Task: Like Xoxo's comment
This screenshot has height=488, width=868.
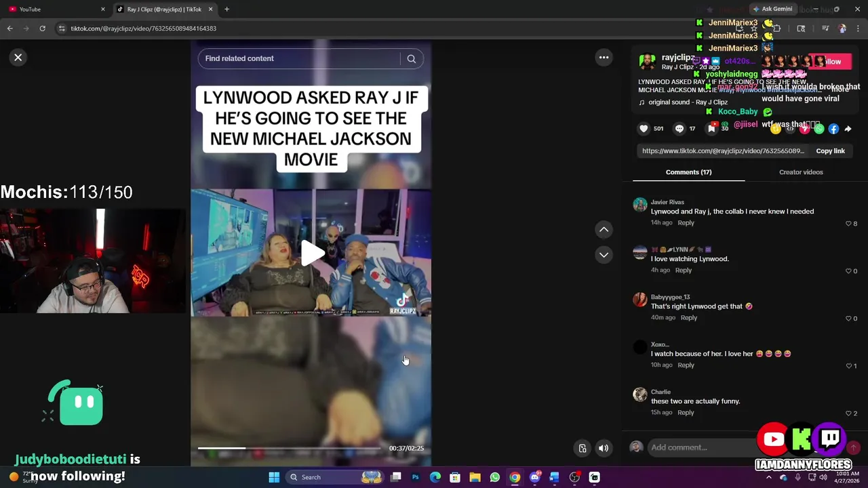Action: pyautogui.click(x=848, y=366)
